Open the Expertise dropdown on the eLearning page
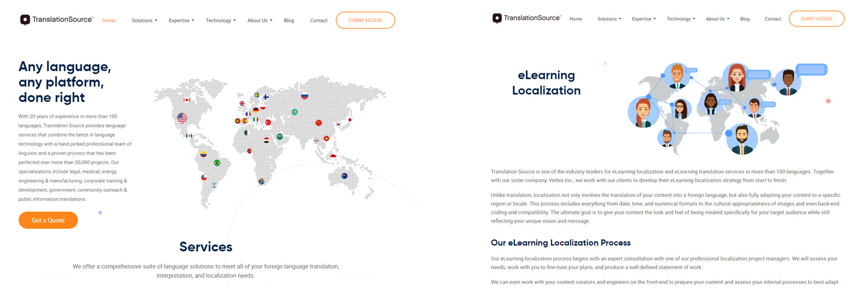The width and height of the screenshot is (868, 289). pyautogui.click(x=643, y=19)
